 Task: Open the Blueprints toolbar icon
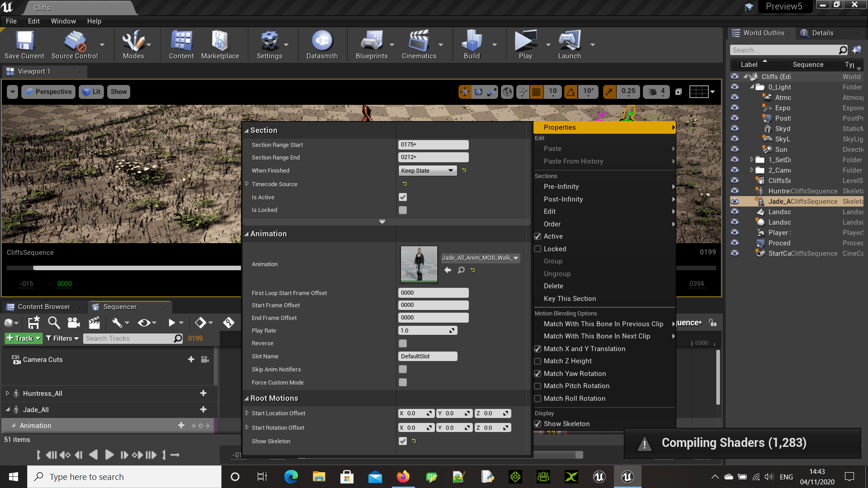[x=372, y=45]
